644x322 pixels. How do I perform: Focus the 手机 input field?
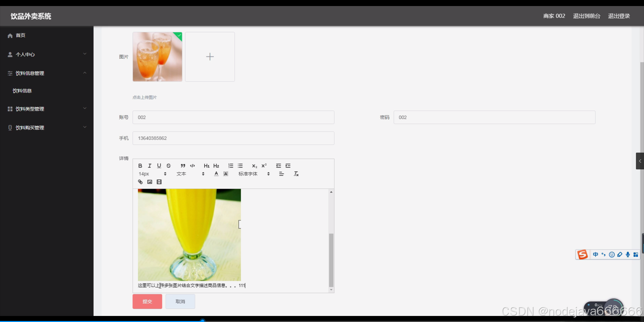pyautogui.click(x=233, y=138)
